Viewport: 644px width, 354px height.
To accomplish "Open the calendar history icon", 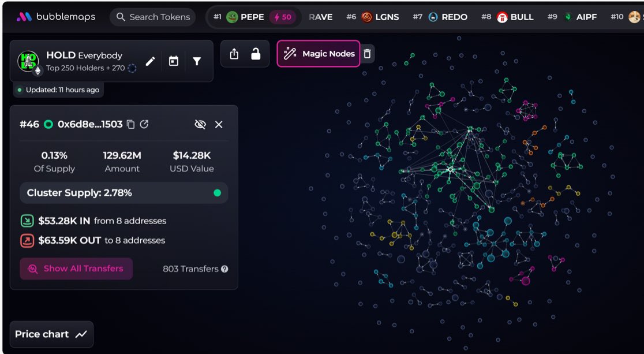I will pos(174,61).
